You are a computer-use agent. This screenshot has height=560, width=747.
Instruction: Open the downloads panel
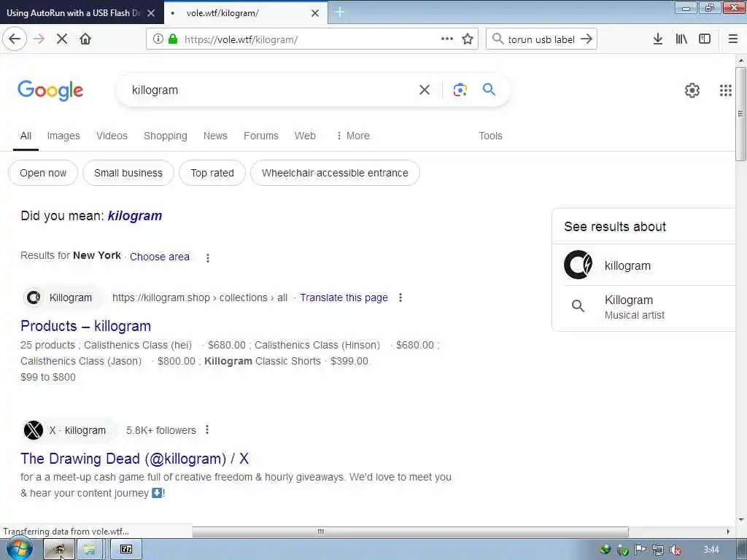click(x=658, y=39)
